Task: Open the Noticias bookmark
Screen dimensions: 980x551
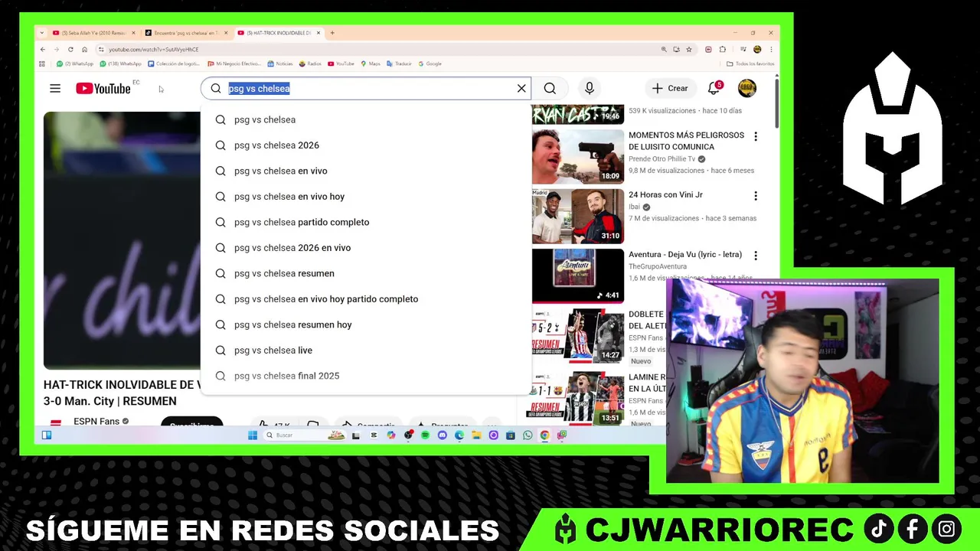Action: pyautogui.click(x=281, y=64)
